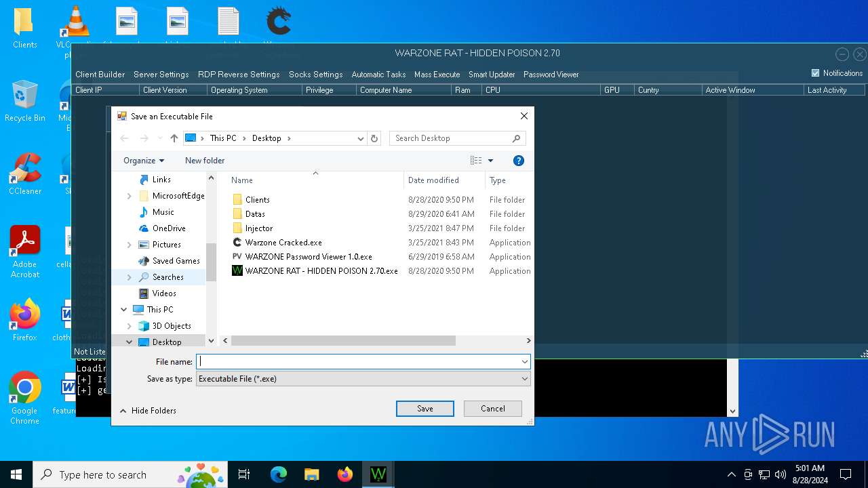Image resolution: width=868 pixels, height=488 pixels.
Task: Open the Smart Updater menu
Action: tap(492, 75)
